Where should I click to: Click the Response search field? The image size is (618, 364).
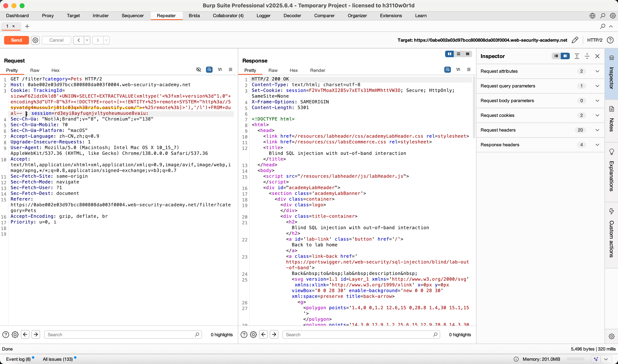[361, 335]
